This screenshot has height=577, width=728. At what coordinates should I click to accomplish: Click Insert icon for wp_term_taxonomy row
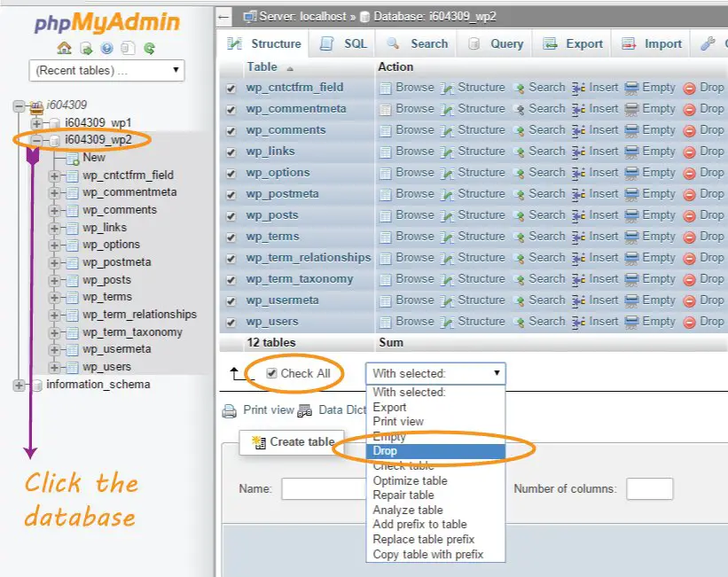(x=578, y=280)
